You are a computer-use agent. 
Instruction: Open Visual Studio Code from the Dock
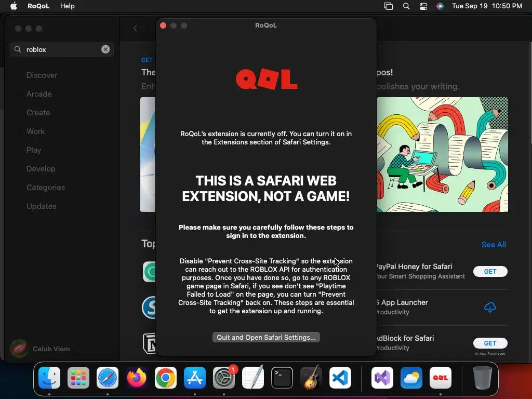pyautogui.click(x=340, y=378)
